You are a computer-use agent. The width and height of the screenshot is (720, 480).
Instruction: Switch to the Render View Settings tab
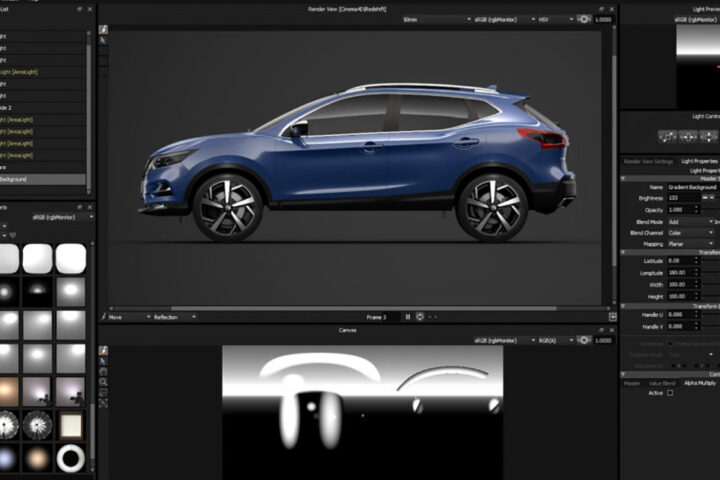pos(648,161)
